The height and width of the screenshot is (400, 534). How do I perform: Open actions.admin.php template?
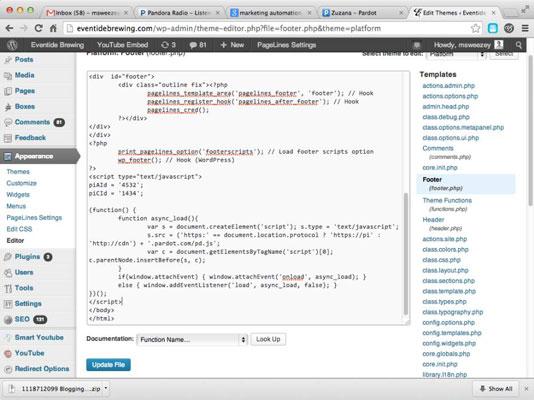click(449, 86)
